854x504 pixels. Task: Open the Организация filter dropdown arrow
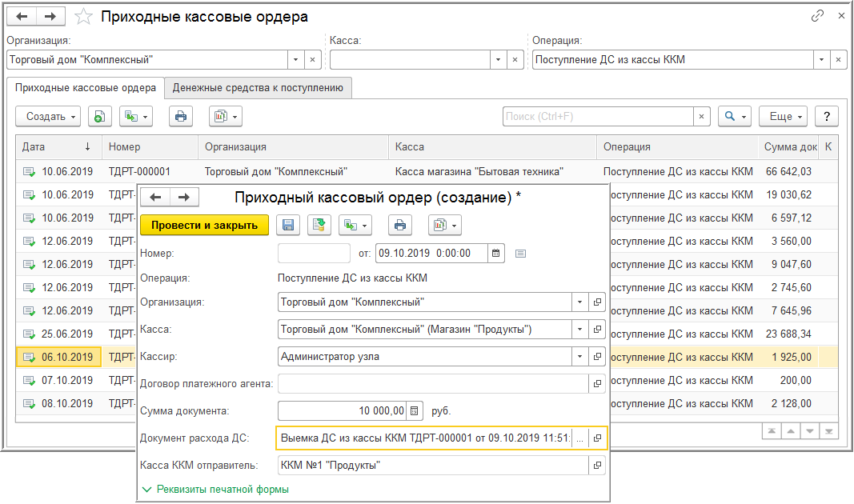(x=296, y=60)
